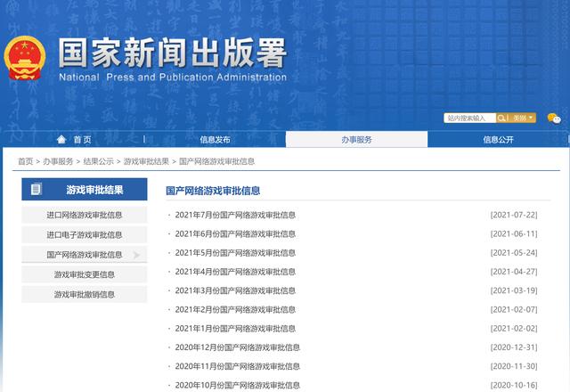
Task: Click the magnifier search icon
Action: [x=502, y=118]
